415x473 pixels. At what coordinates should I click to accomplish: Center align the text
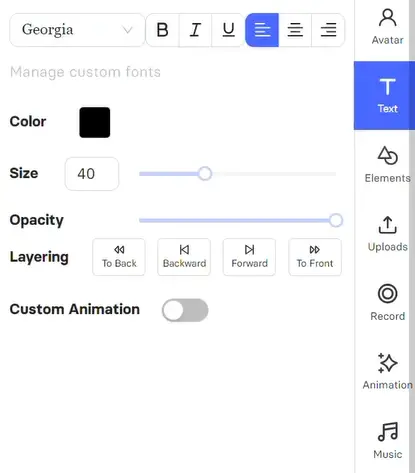click(295, 30)
